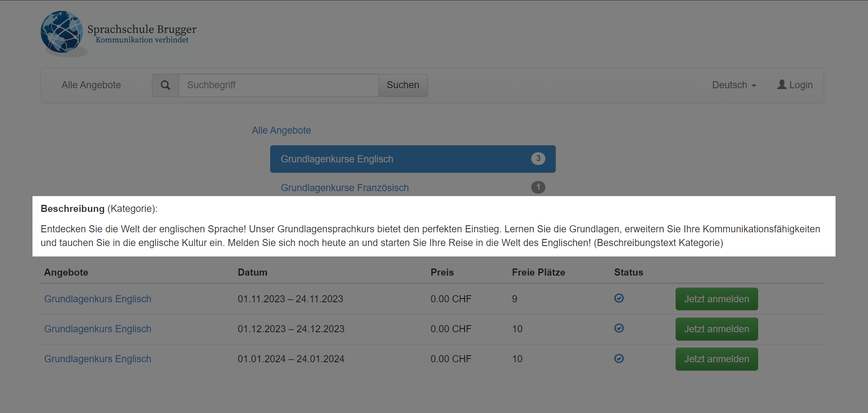Click the status icon of the 01.11.2023 course
This screenshot has width=868, height=413.
[x=619, y=299]
